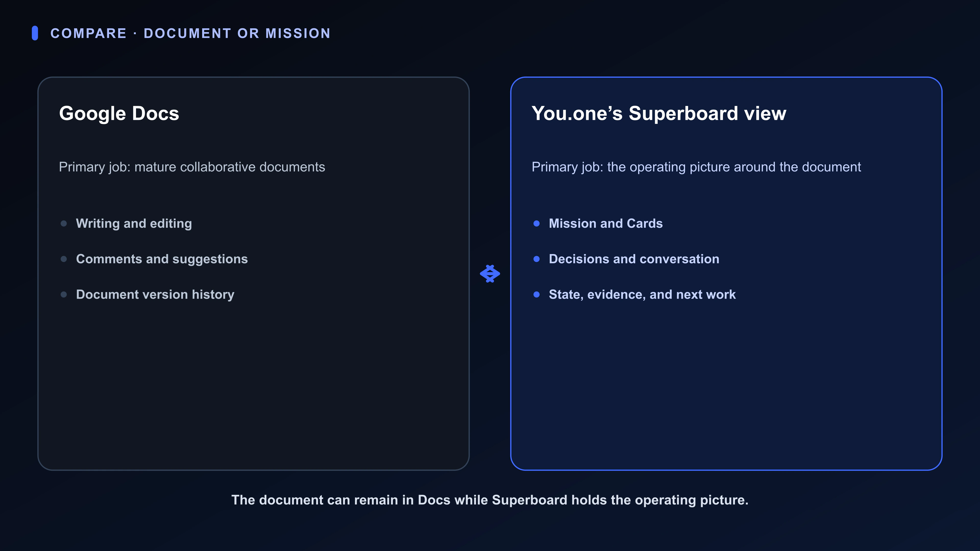The height and width of the screenshot is (551, 980).
Task: Click the Mission and Cards item
Action: [x=606, y=224]
